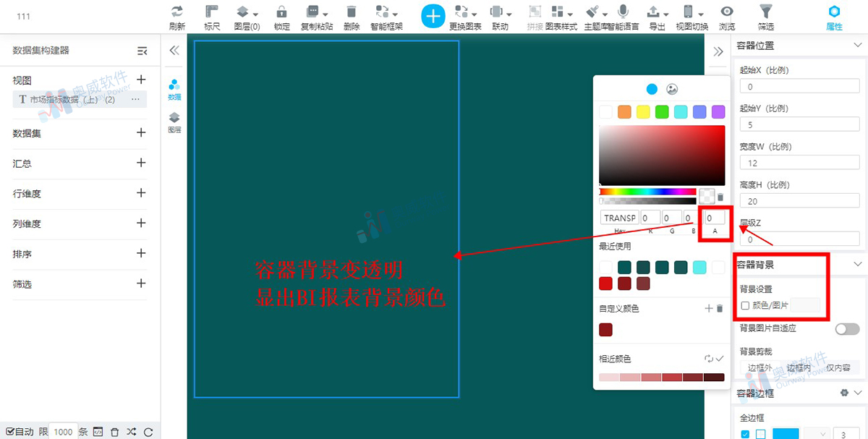Image resolution: width=868 pixels, height=439 pixels.
Task: Toggle 背景图片自适应 switch
Action: tap(846, 329)
